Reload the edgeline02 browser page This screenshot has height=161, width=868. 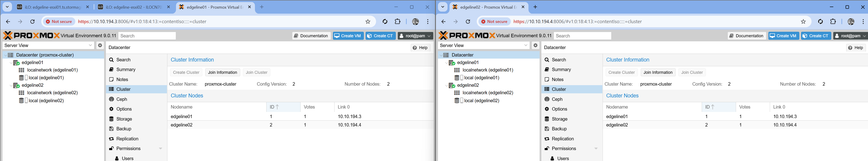pos(468,22)
